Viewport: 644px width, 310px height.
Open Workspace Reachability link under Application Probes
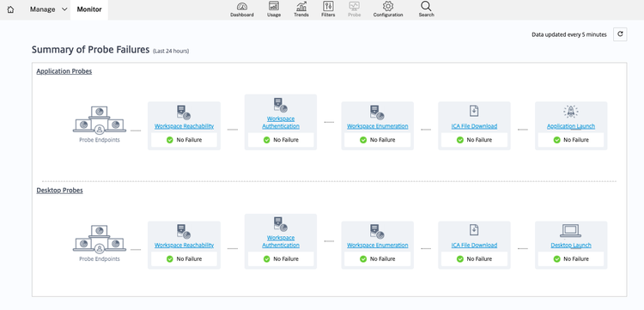pos(184,126)
